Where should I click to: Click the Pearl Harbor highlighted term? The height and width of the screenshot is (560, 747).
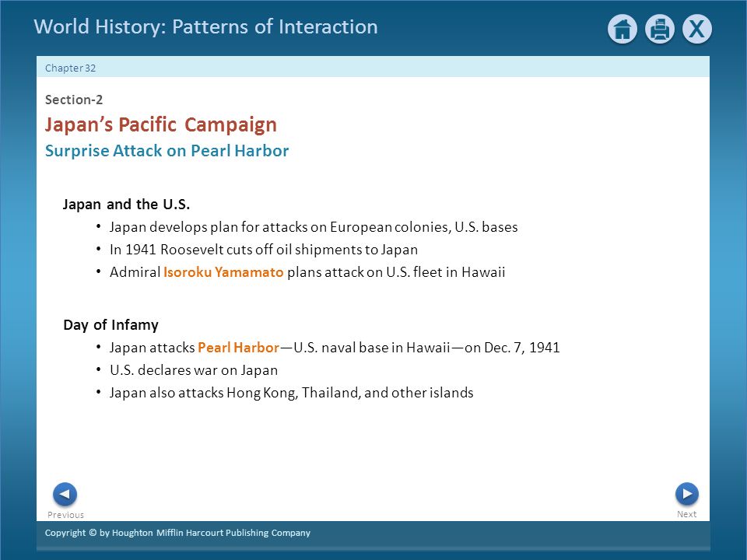pos(238,347)
